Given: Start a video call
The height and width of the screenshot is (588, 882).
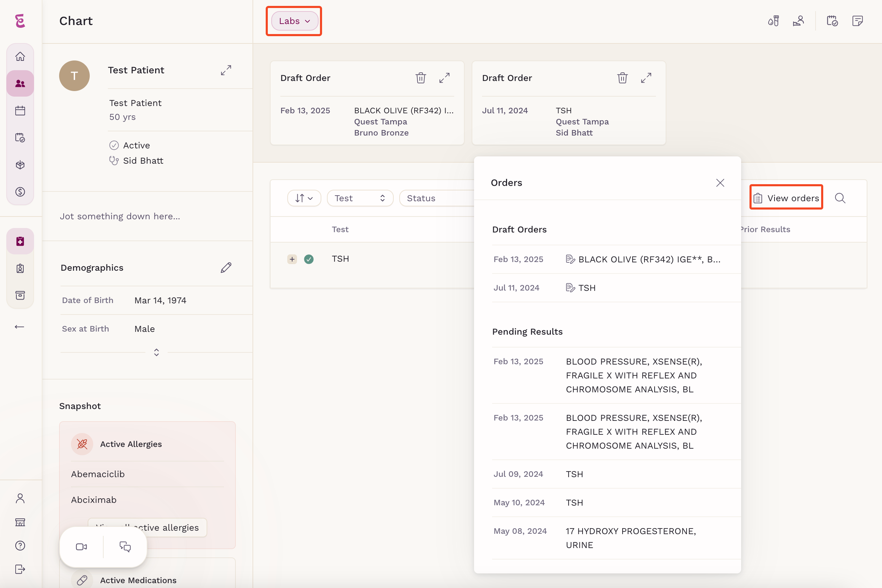Looking at the screenshot, I should click(x=81, y=547).
